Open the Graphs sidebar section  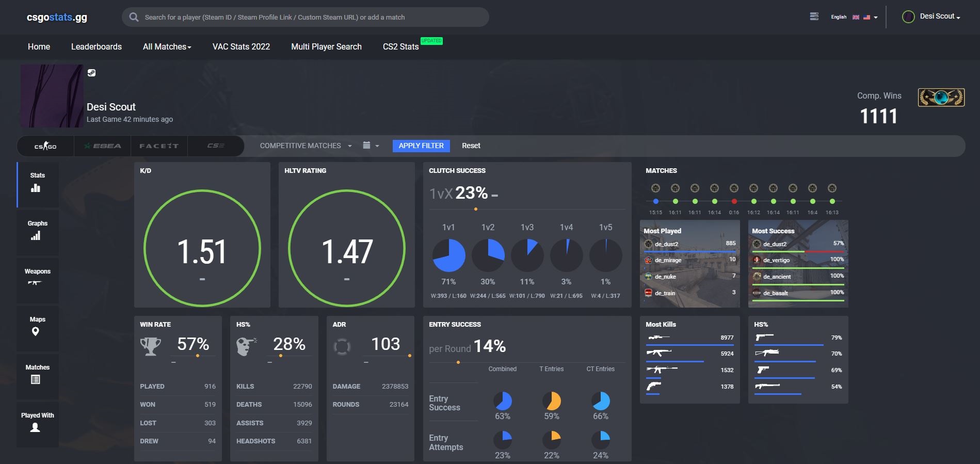click(x=38, y=232)
